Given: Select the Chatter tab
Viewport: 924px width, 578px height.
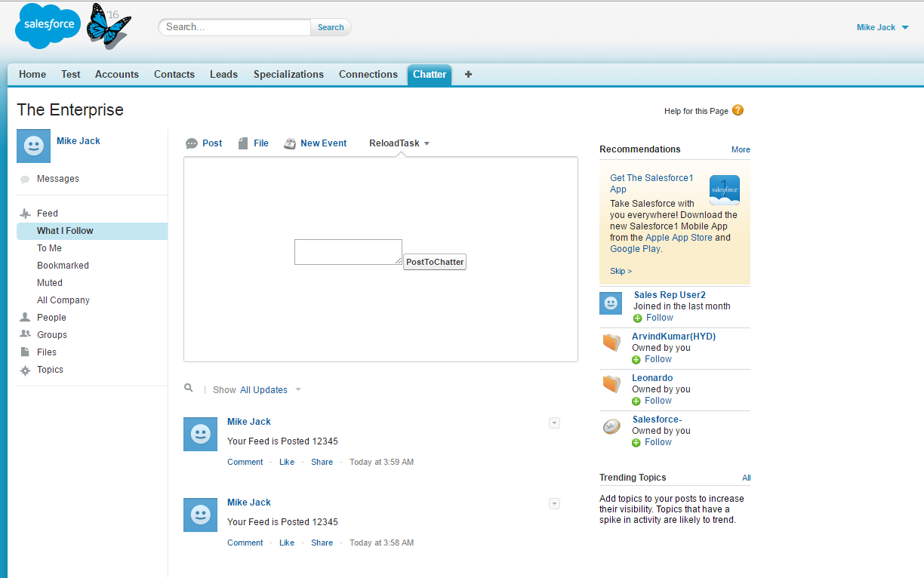Looking at the screenshot, I should pyautogui.click(x=430, y=75).
